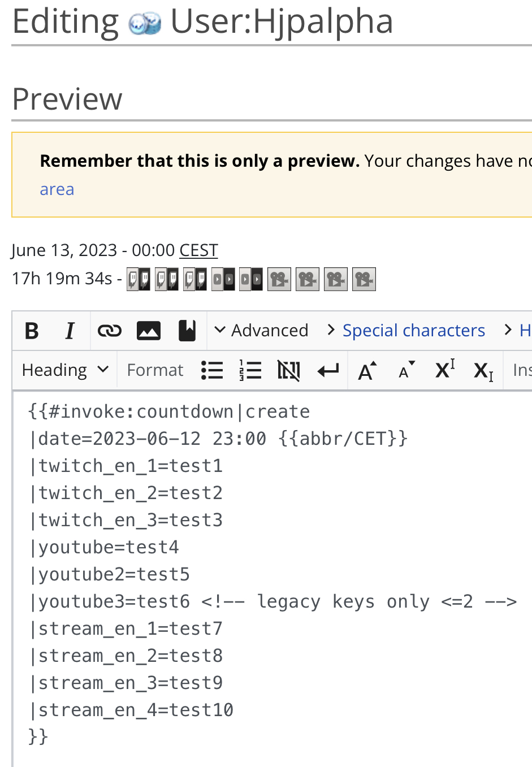532x767 pixels.
Task: Apply the No wiki formatting icon
Action: tap(288, 370)
